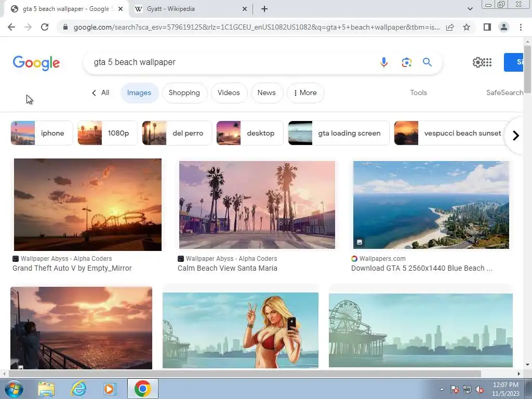The height and width of the screenshot is (399, 532).
Task: Click the blue Sign in button
Action: [x=514, y=62]
